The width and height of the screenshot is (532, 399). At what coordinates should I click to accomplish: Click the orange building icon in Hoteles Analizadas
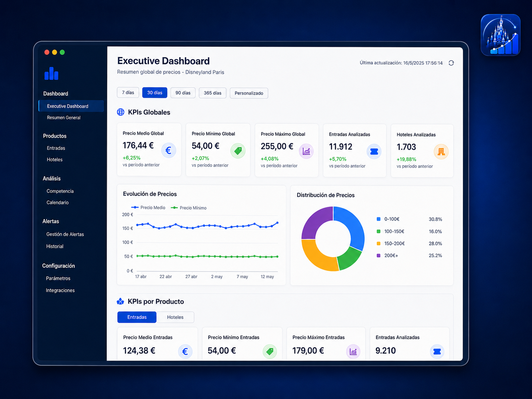pyautogui.click(x=441, y=152)
